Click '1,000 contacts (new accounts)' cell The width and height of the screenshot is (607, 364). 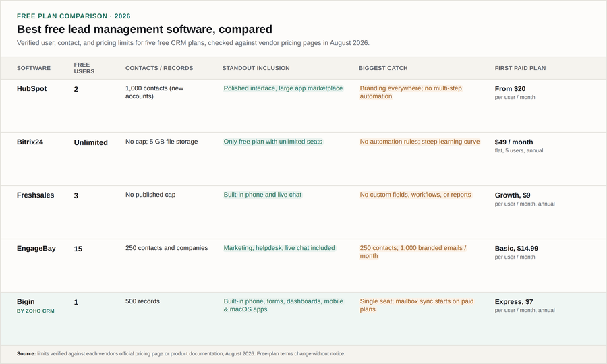tap(154, 92)
